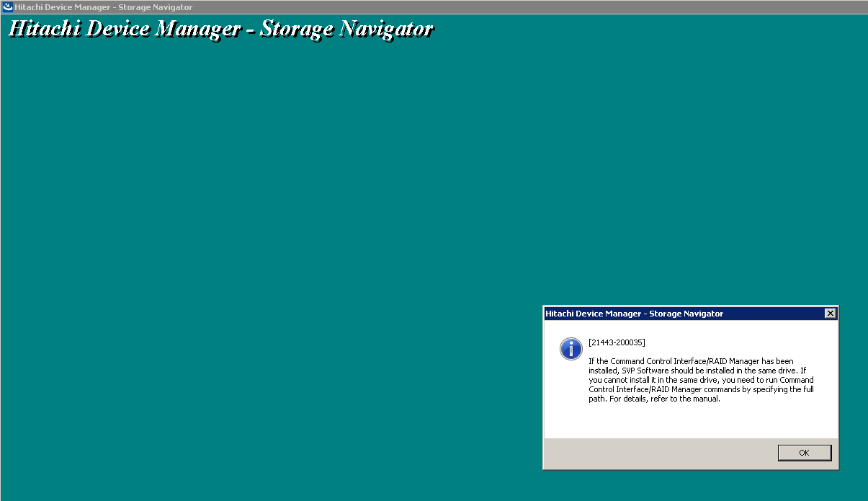This screenshot has height=501, width=868.
Task: Click OK to dismiss the message
Action: click(x=805, y=453)
